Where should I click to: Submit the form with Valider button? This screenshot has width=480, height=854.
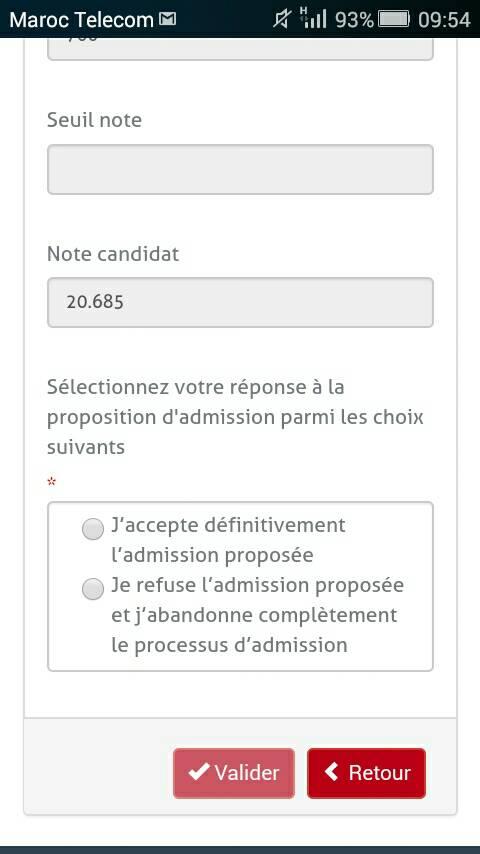pyautogui.click(x=234, y=773)
